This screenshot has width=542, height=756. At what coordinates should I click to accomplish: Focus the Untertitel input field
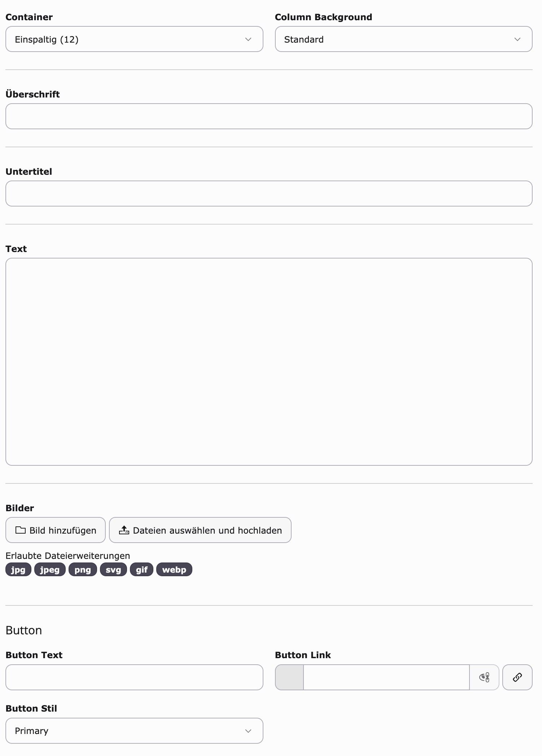[269, 194]
